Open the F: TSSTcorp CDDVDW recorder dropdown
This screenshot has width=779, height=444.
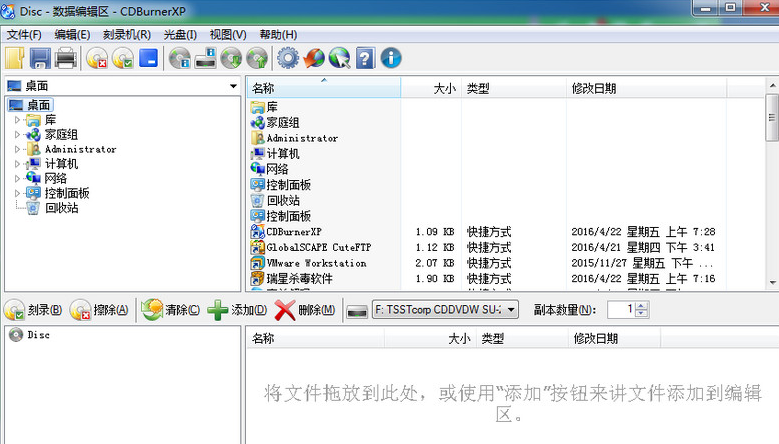[445, 309]
